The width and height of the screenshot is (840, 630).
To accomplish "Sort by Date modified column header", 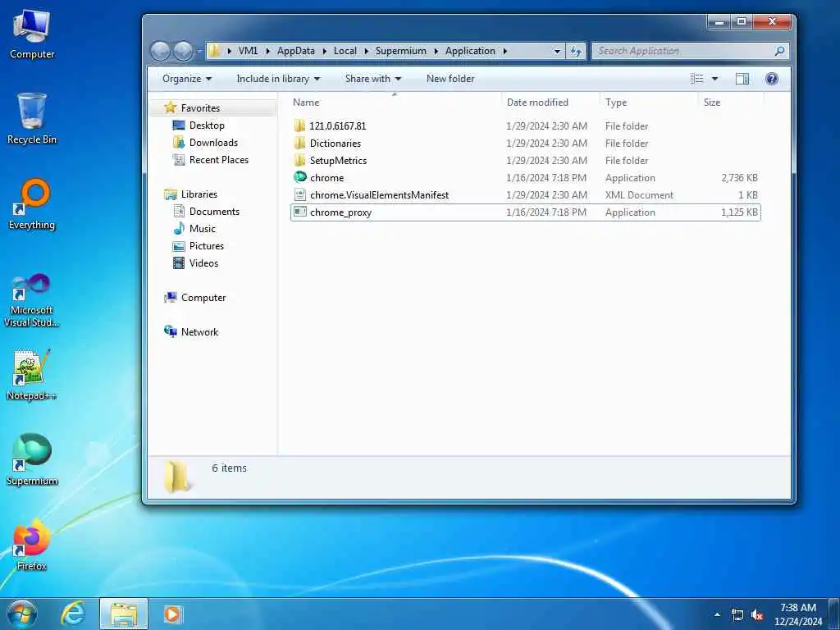I will pos(550,103).
